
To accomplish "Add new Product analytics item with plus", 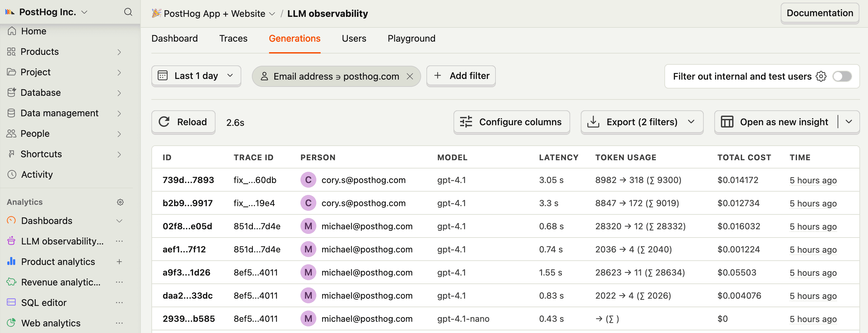I will point(119,262).
